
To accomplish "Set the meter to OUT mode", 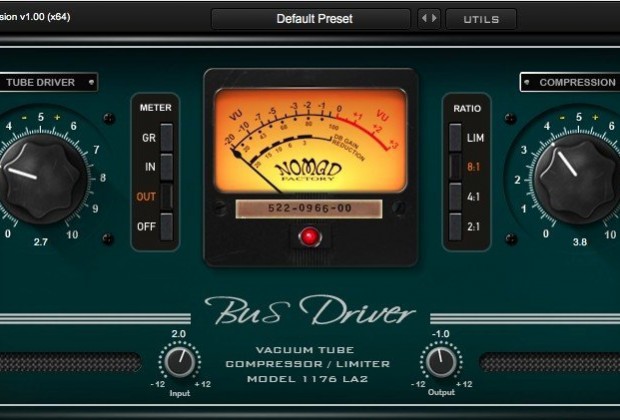I will (x=166, y=197).
